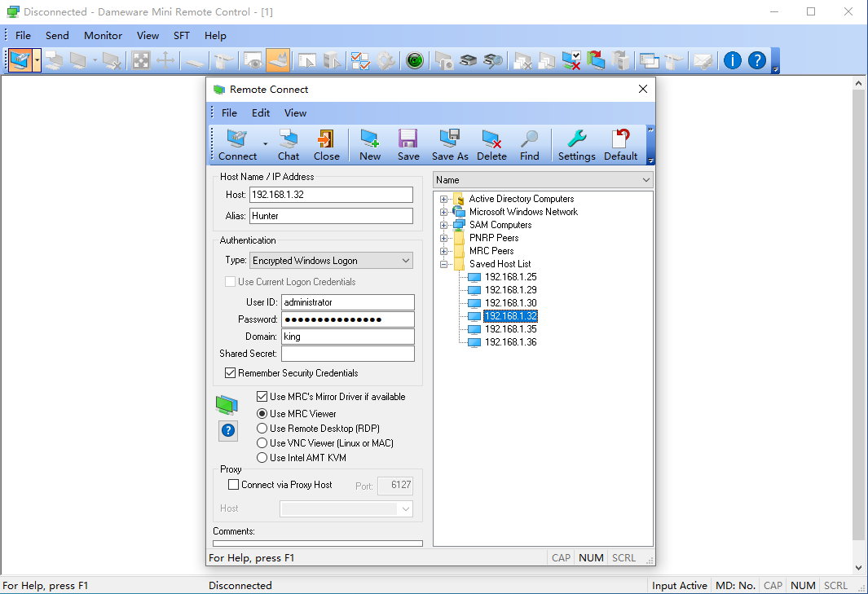
Task: Collapse Saved Host List node
Action: 443,264
